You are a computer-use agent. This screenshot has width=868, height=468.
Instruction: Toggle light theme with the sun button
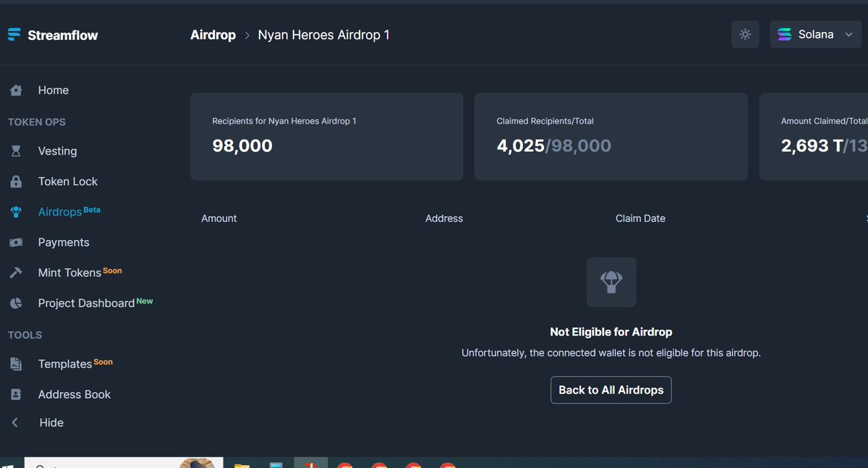[x=745, y=35]
